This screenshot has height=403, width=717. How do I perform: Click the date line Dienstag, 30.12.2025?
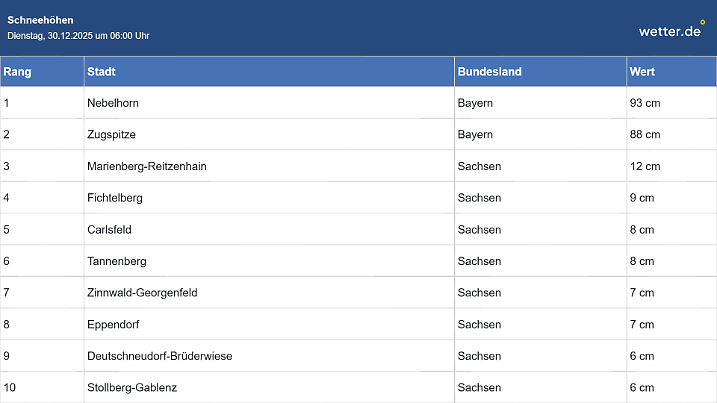(x=78, y=36)
